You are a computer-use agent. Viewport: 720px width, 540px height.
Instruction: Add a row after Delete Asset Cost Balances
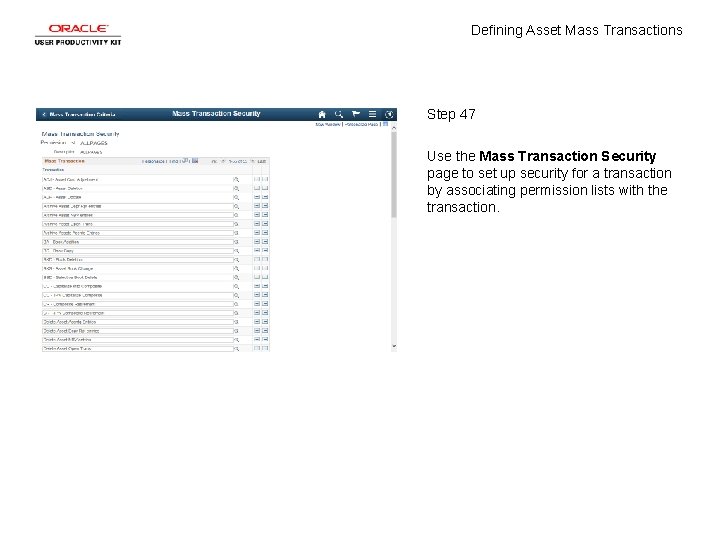point(257,331)
